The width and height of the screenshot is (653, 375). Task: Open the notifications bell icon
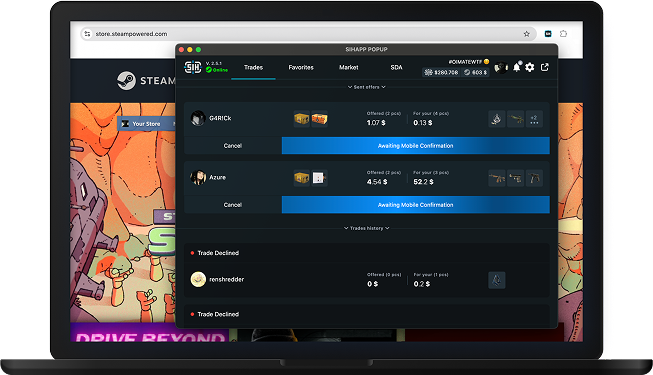pyautogui.click(x=516, y=67)
